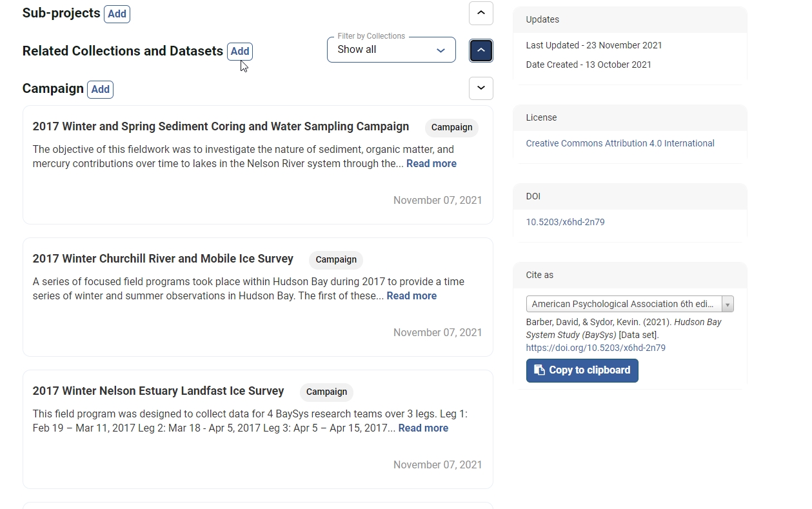Click the Campaign tag on the Sediment Coring card

pos(451,128)
